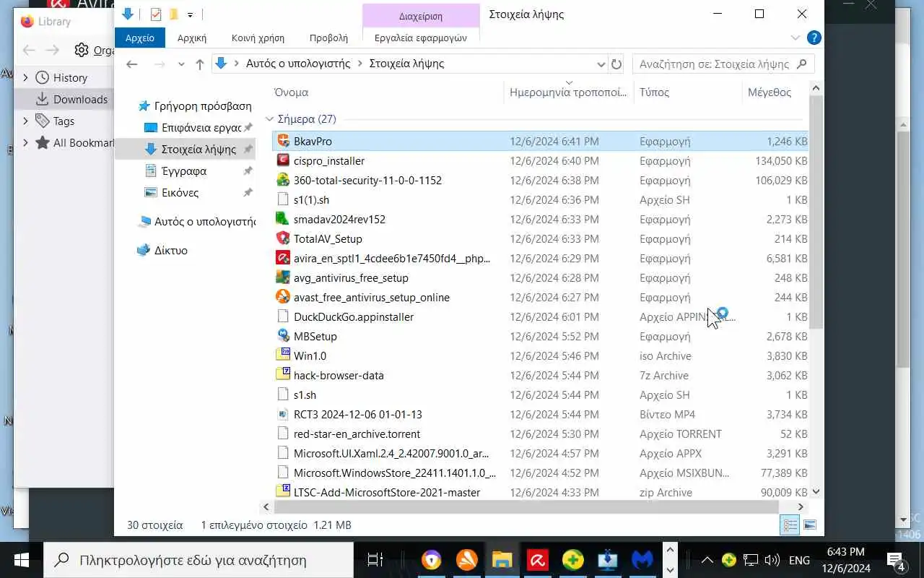Click the avira_en_sptl1 installer icon
The image size is (924, 578).
point(283,258)
